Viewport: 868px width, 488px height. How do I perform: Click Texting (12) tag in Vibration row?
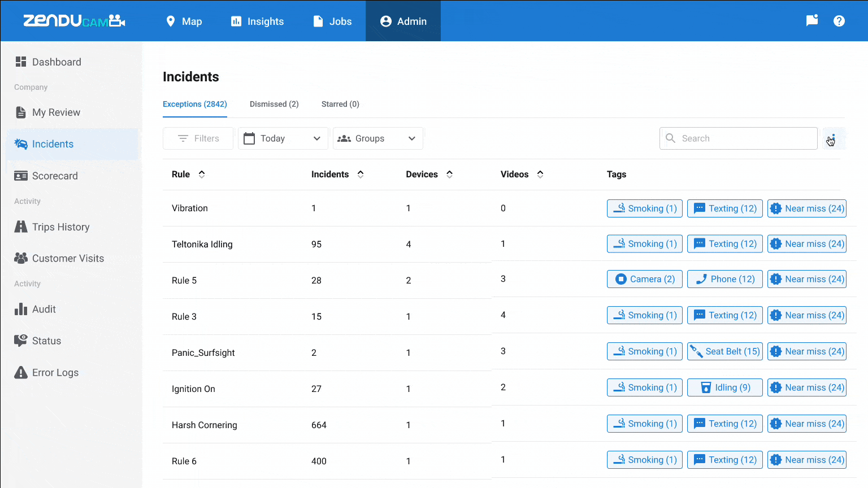pyautogui.click(x=725, y=208)
